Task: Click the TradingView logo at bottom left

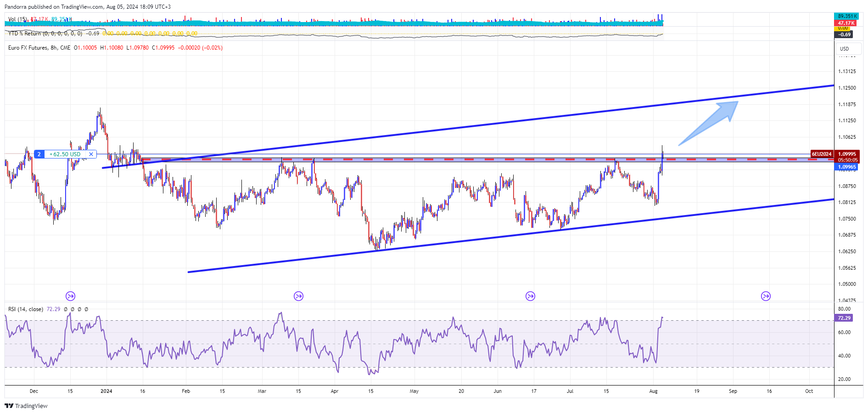Action: pyautogui.click(x=26, y=406)
